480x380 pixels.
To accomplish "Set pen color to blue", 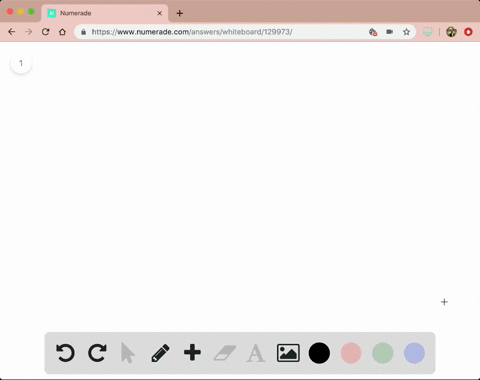I will coord(414,353).
